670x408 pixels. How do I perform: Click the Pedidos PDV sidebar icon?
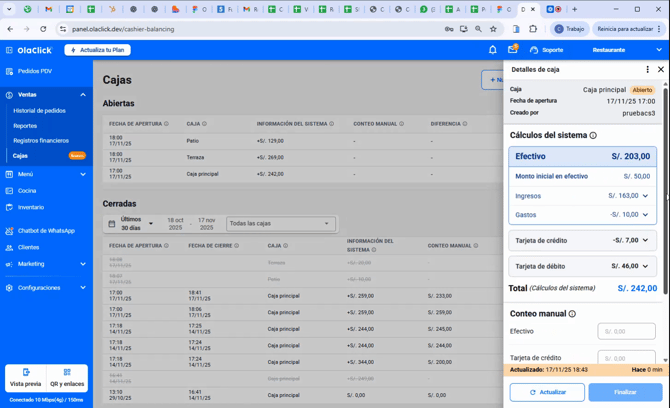tap(9, 71)
